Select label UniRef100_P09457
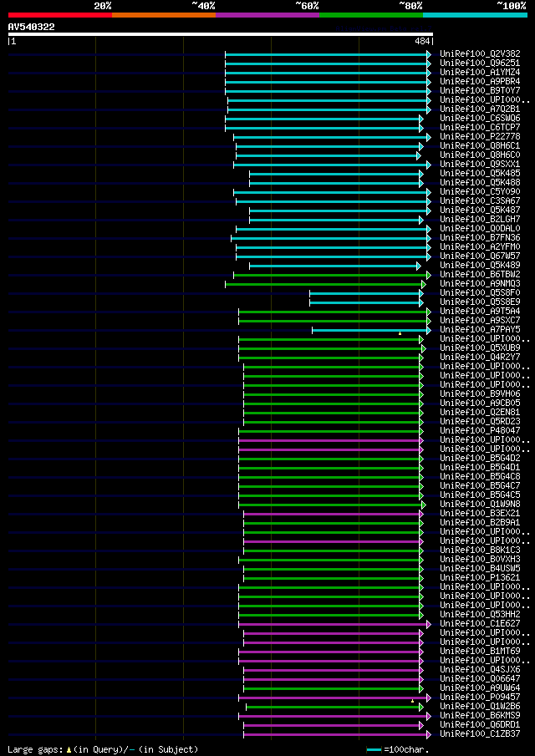The width and height of the screenshot is (535, 756). coord(480,698)
